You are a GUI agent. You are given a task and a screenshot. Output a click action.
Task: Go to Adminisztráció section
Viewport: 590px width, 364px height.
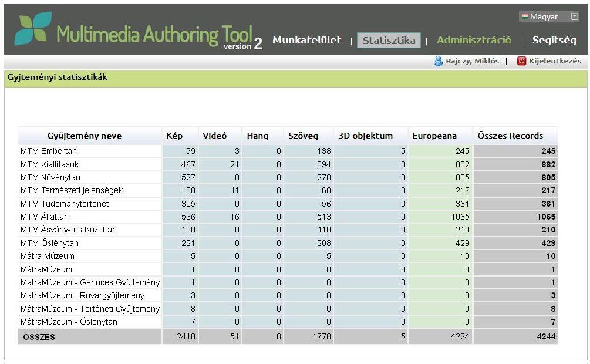coord(474,40)
